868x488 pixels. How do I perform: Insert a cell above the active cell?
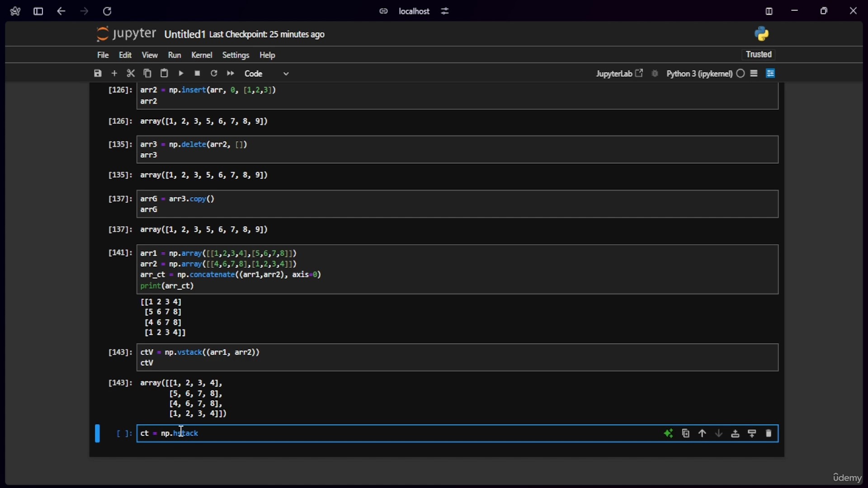(x=736, y=434)
